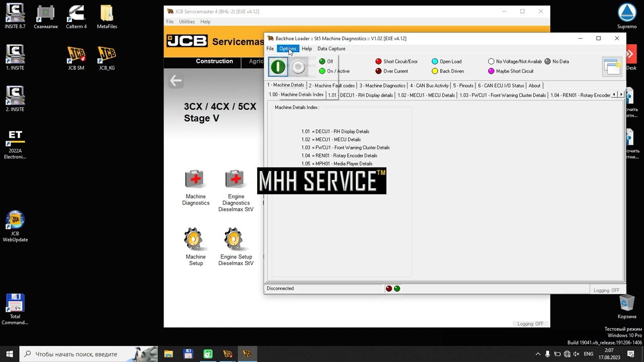
Task: Select 1 - Machine Details tab
Action: click(x=285, y=85)
